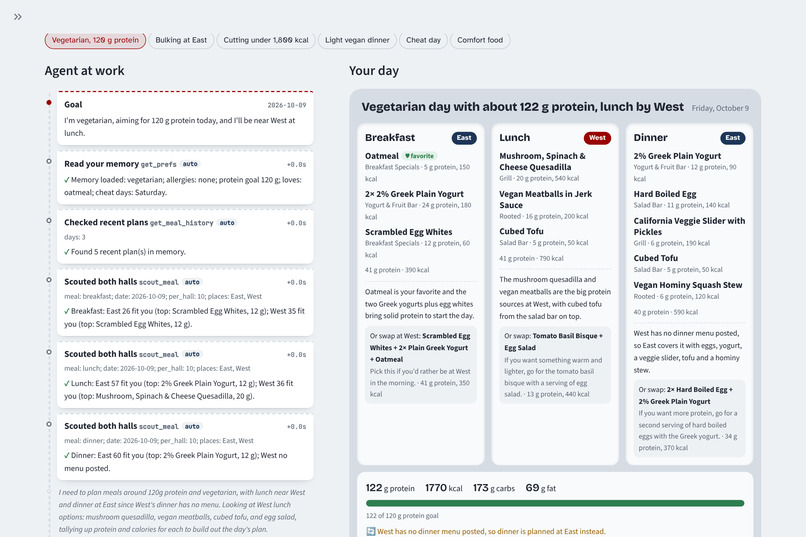Viewport: 806px width, 537px height.
Task: Choose breakfast swap 'Or swap at West' option
Action: tap(420, 365)
